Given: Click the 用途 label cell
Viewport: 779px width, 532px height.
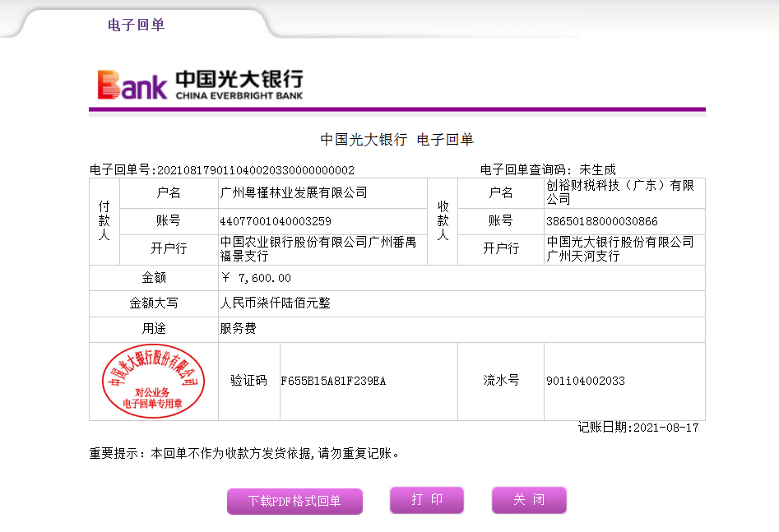Looking at the screenshot, I should 154,329.
